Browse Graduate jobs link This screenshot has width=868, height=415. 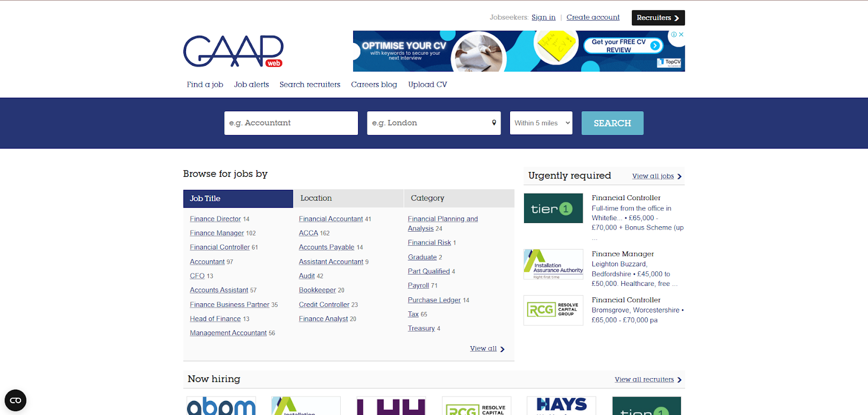coord(422,258)
